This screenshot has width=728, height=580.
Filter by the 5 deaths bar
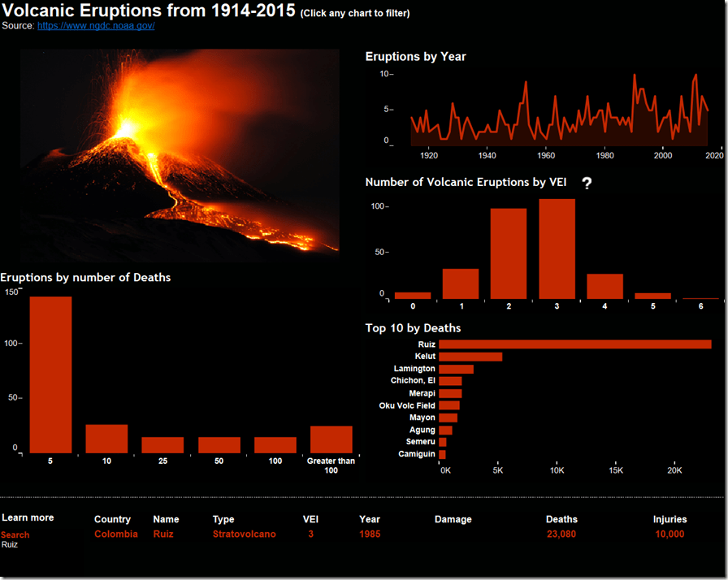click(x=50, y=374)
